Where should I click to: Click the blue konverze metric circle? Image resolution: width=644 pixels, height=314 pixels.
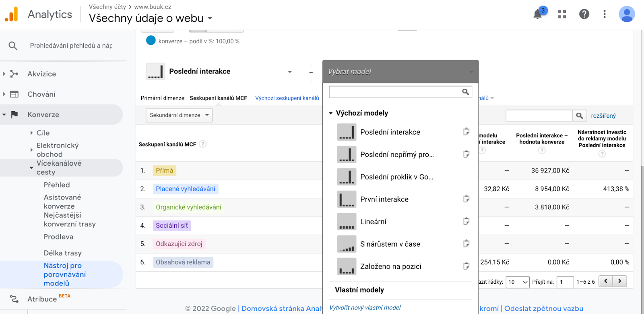coord(151,41)
